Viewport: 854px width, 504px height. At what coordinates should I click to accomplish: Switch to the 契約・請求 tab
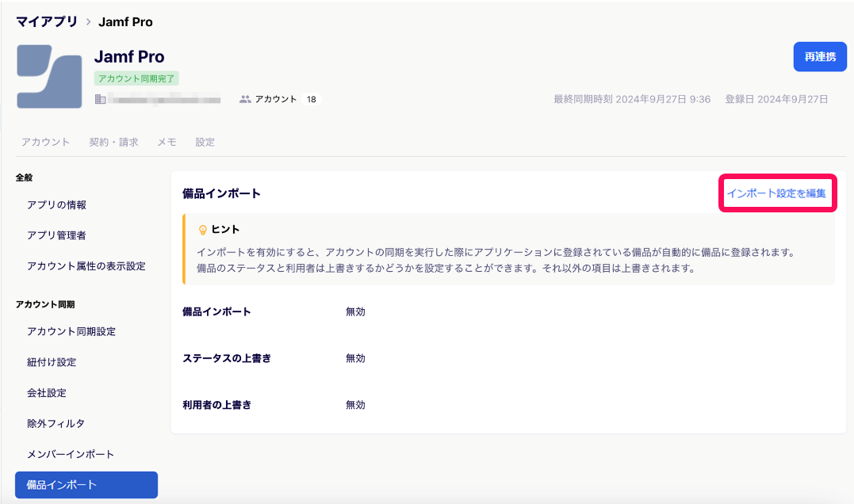(x=114, y=142)
